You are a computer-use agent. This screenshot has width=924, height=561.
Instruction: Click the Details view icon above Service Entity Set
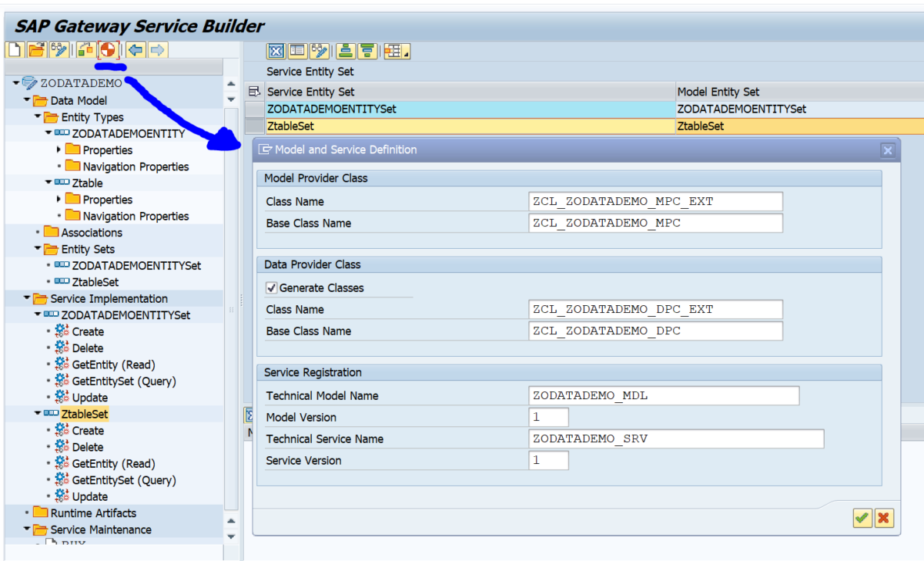297,51
